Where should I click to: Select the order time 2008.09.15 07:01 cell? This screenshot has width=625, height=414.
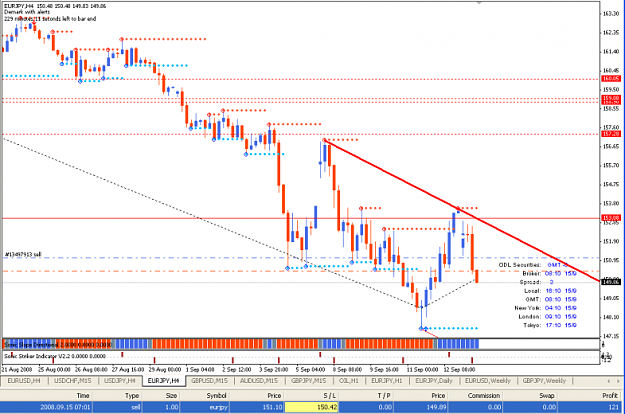47,407
